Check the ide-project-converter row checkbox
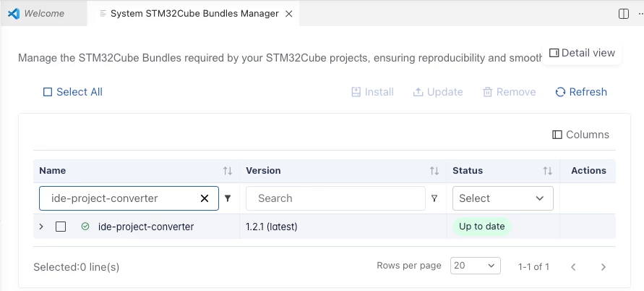Viewport: 644px width, 291px height. coord(61,227)
